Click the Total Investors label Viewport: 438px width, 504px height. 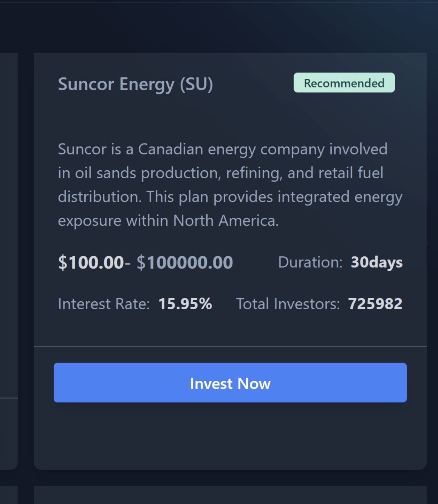click(x=288, y=304)
